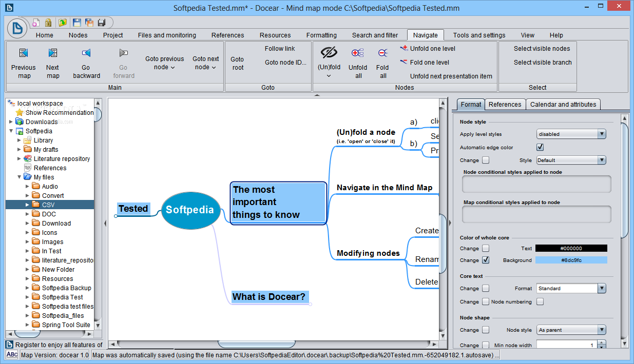The height and width of the screenshot is (364, 634).
Task: Select the Images folder in My files
Action: point(52,241)
